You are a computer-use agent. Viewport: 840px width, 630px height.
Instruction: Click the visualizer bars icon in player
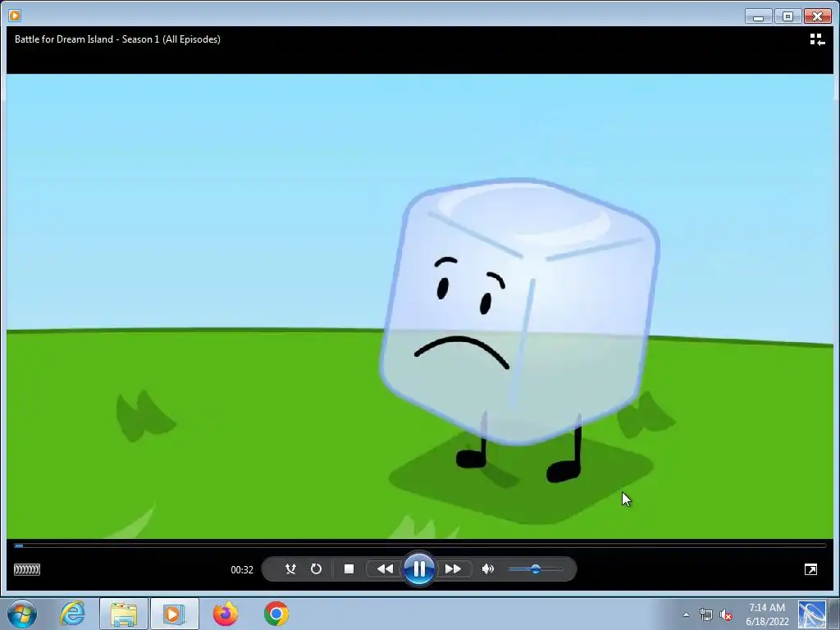coord(27,569)
